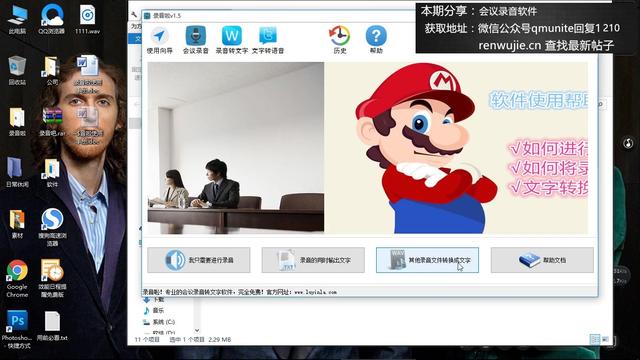
Task: Select the 录音啦 folder on desktop
Action: point(17,122)
